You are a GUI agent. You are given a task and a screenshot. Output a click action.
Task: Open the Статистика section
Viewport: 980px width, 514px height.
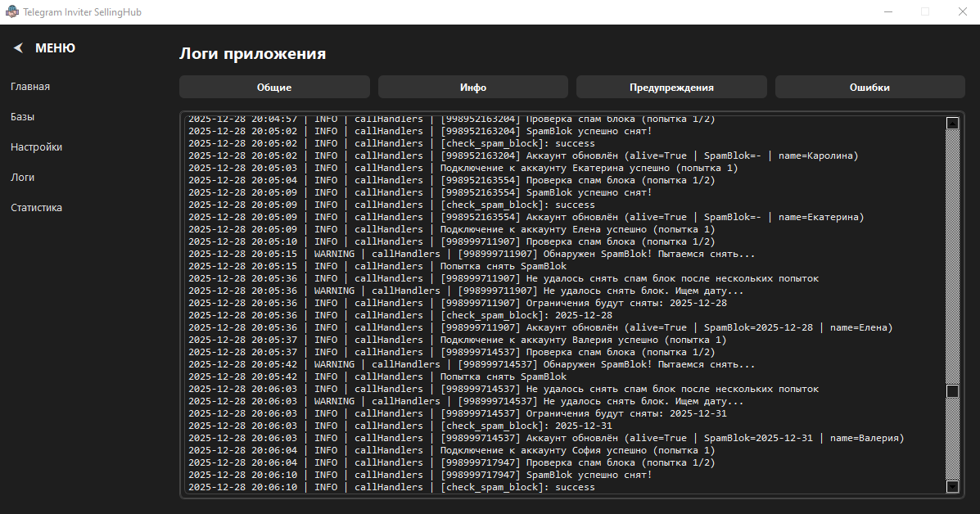pos(36,208)
